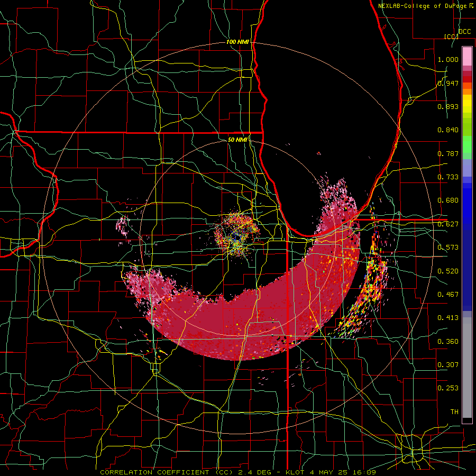Image resolution: width=476 pixels, height=476 pixels.
Task: Pick the gray lower band of the color bar
Action: click(x=467, y=368)
